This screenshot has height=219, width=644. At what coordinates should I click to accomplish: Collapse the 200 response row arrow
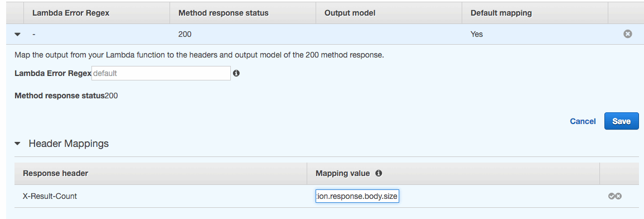pyautogui.click(x=17, y=35)
